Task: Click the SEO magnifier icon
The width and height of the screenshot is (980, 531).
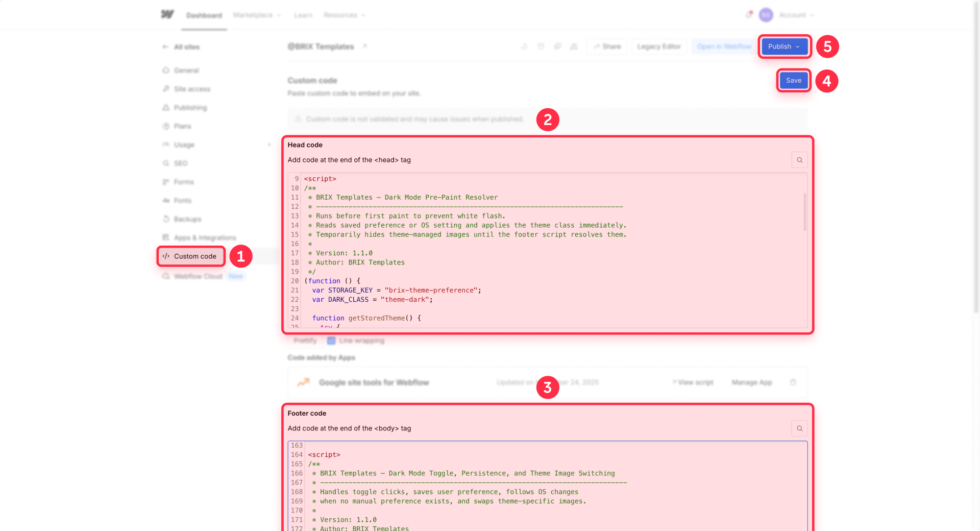Action: pos(166,163)
